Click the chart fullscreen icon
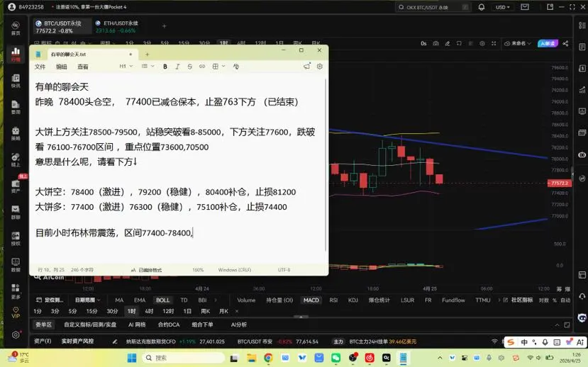The image size is (588, 367). [494, 43]
